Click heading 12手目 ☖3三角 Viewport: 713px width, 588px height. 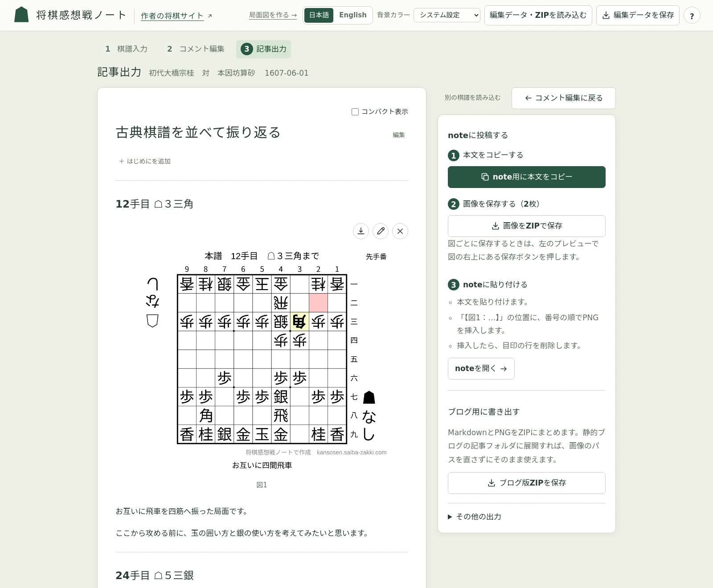(x=154, y=204)
